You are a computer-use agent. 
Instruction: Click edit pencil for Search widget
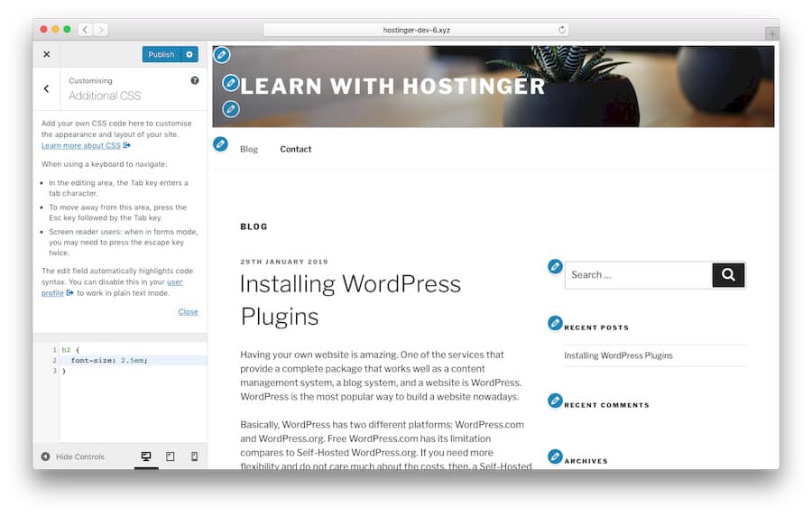(555, 266)
